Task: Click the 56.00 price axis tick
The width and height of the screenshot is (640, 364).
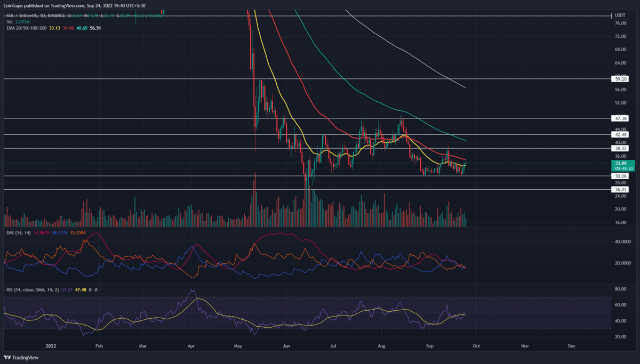Action: click(x=620, y=90)
